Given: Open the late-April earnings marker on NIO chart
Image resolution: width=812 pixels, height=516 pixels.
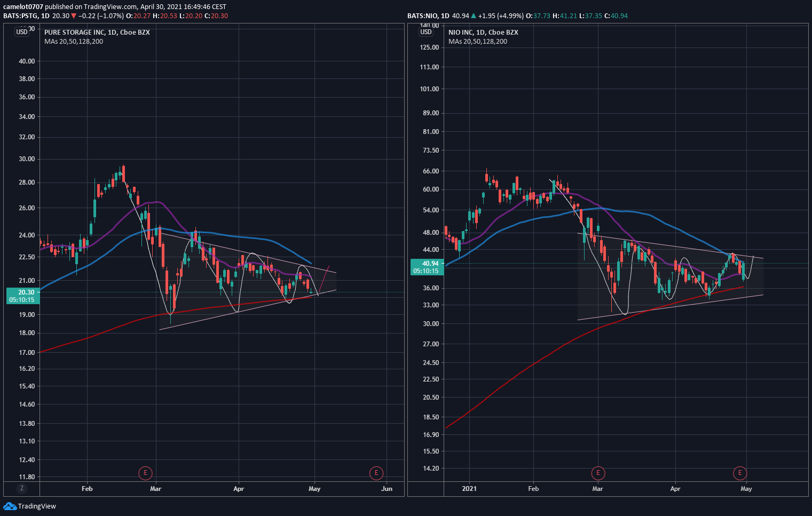Looking at the screenshot, I should coord(740,473).
